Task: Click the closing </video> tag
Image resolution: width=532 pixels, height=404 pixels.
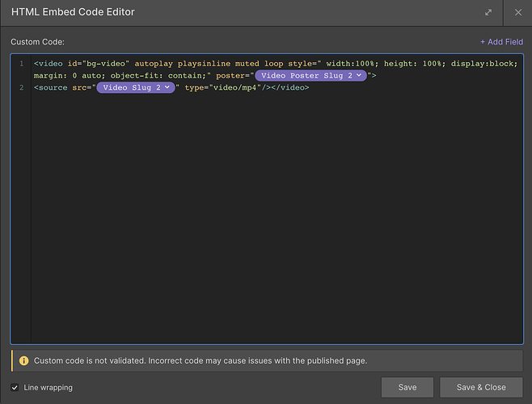Action: point(290,87)
